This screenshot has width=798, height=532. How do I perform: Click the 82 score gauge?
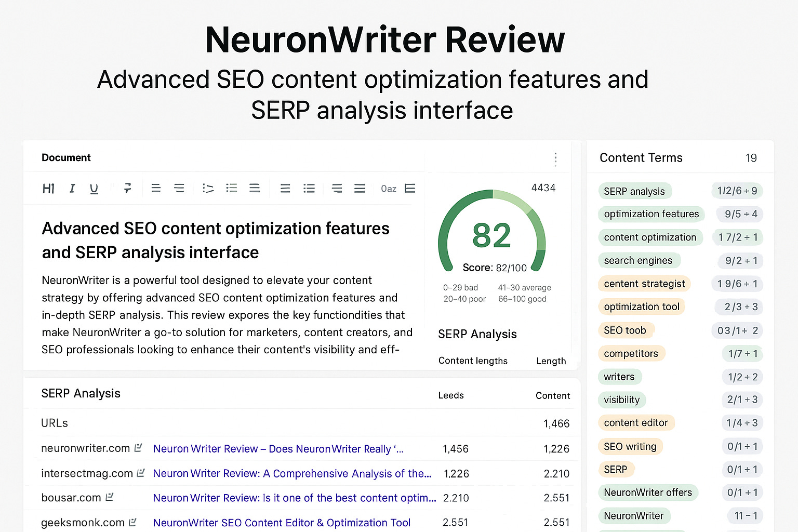coord(492,231)
